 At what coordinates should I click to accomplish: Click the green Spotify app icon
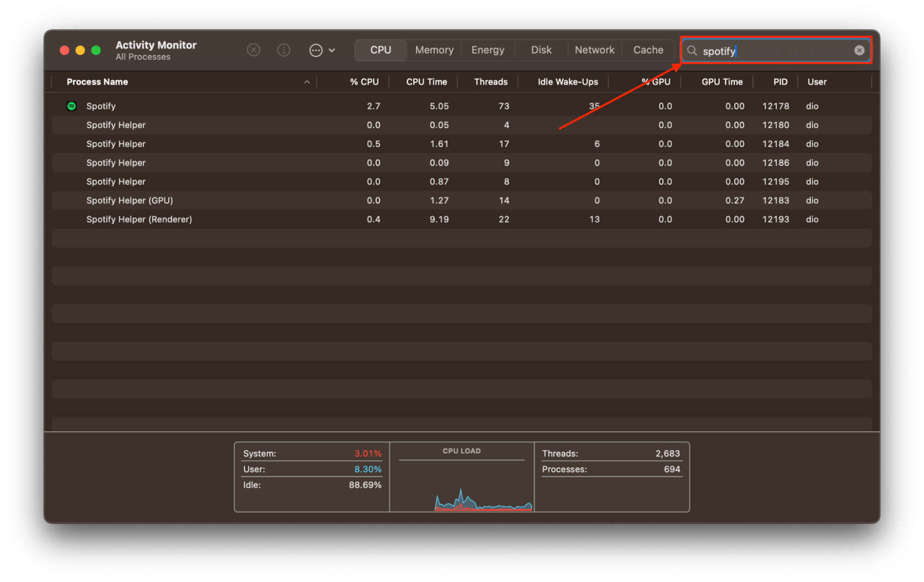point(72,106)
